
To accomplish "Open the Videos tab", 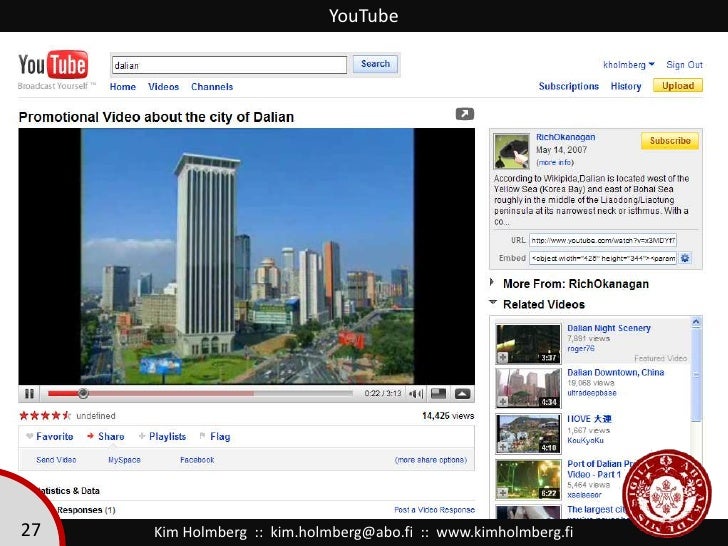I will 163,87.
